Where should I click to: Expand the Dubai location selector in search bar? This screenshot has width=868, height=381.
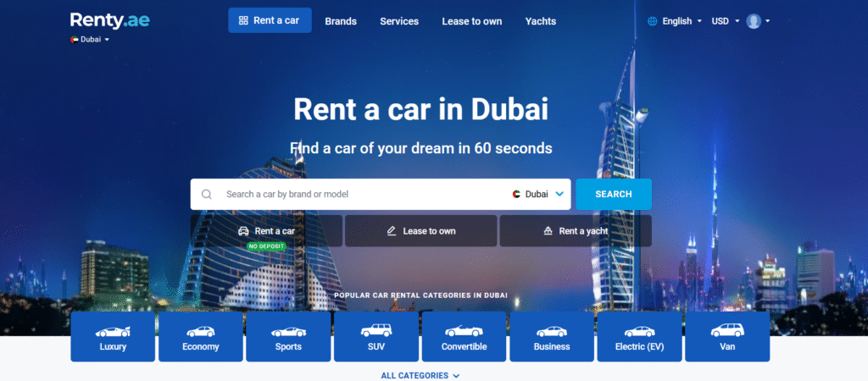click(537, 194)
